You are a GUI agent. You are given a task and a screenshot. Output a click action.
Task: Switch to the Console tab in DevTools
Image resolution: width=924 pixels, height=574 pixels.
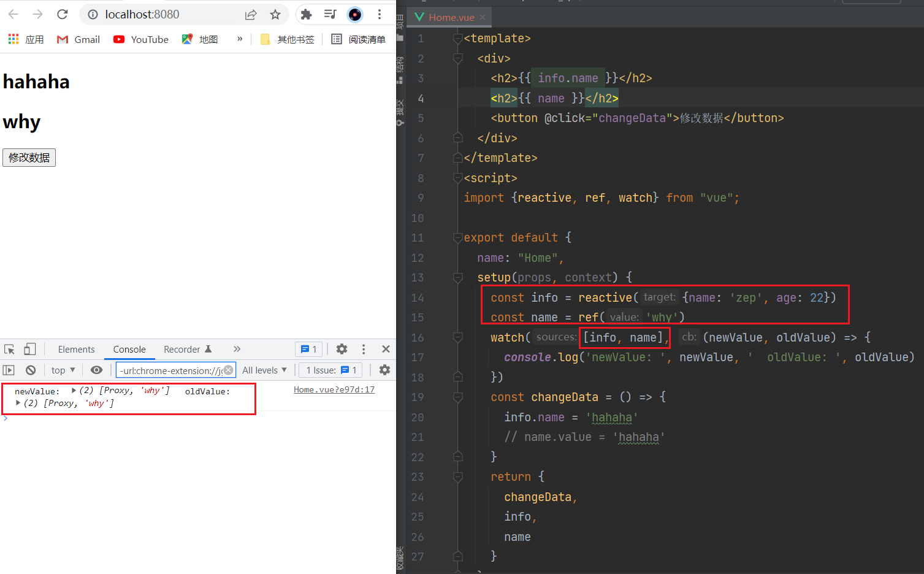[x=129, y=349]
